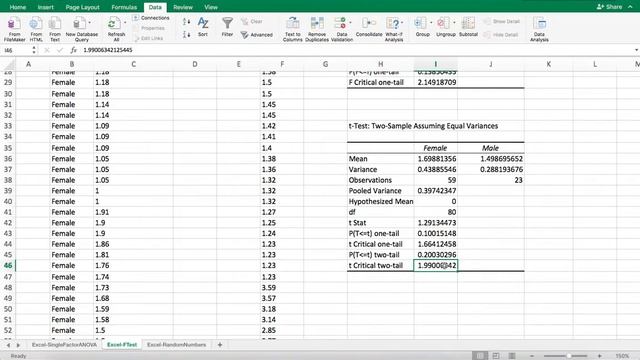Clear the filter
Screen dimensions: 640x360
click(x=252, y=21)
